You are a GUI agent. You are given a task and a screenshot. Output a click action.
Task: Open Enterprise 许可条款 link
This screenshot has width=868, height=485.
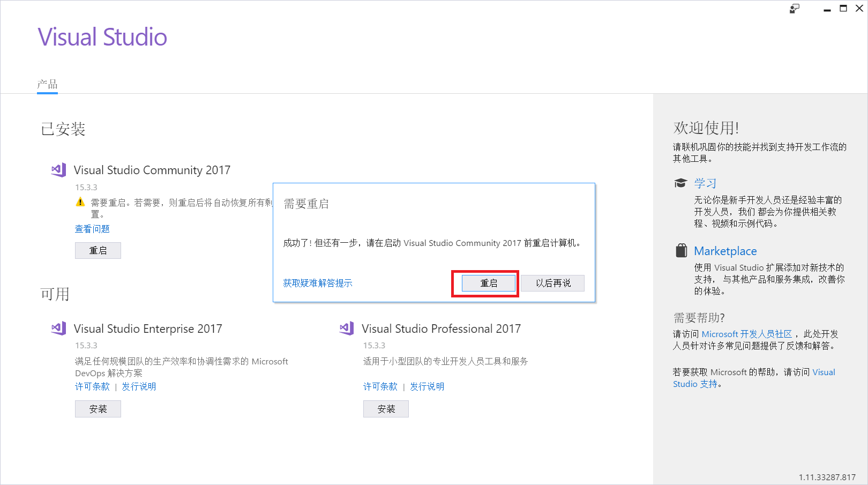pyautogui.click(x=92, y=386)
